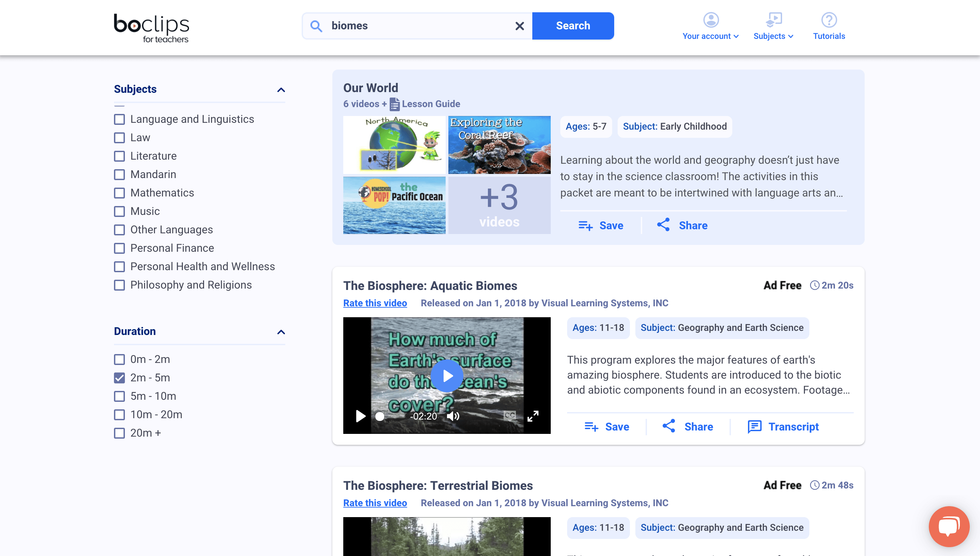Click the Transcript label on Aquatic Biomes
980x556 pixels.
coord(794,427)
